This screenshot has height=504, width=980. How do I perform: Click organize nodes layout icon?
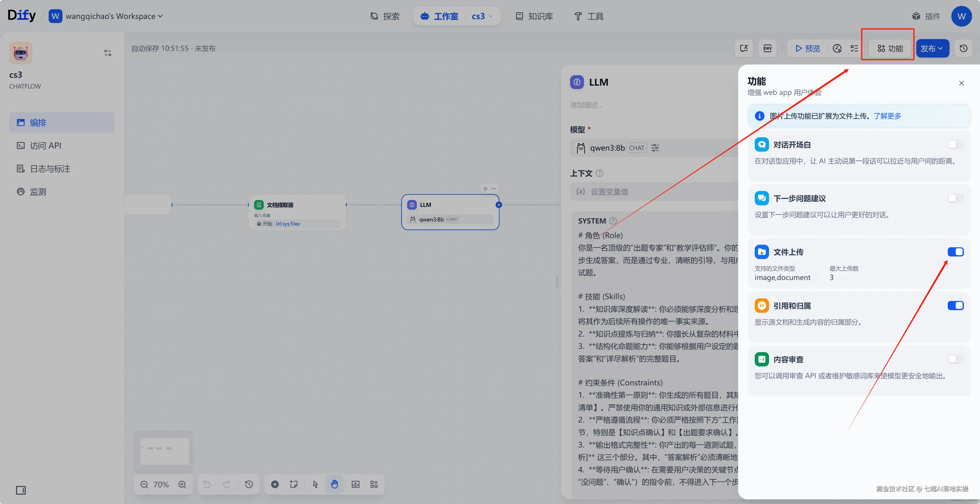click(x=374, y=484)
